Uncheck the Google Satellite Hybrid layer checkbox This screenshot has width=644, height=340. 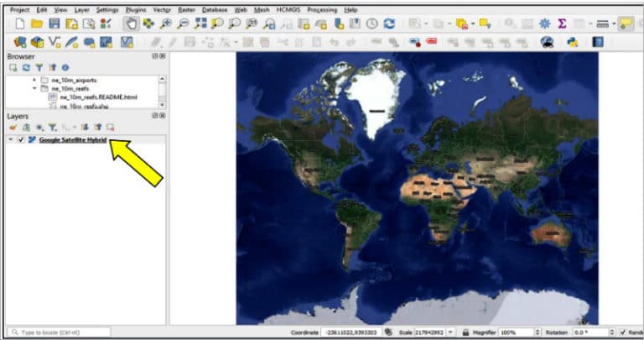(x=21, y=139)
